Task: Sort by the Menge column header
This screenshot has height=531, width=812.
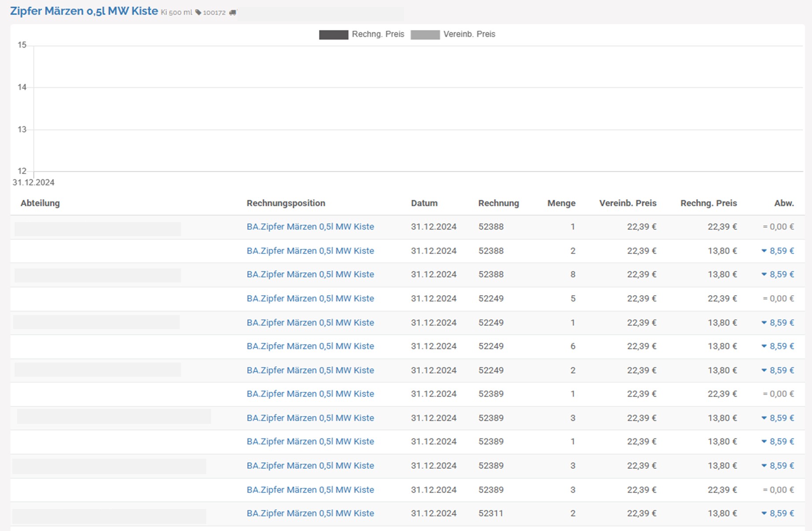Action: pos(561,203)
